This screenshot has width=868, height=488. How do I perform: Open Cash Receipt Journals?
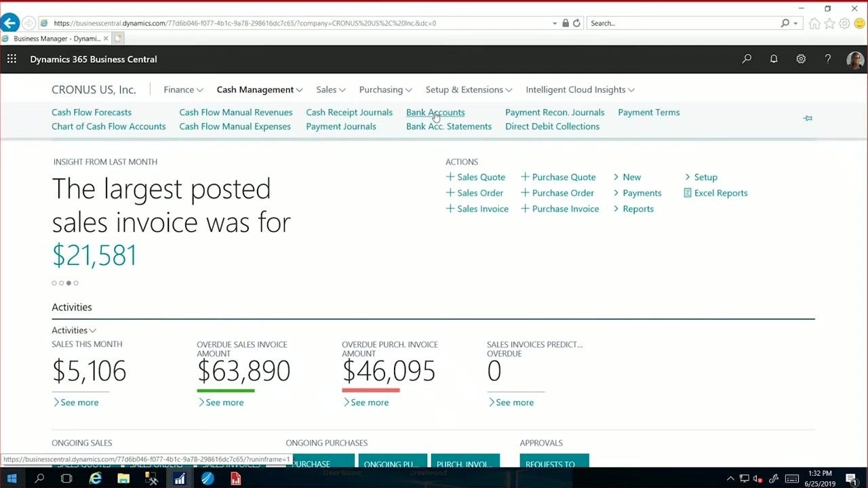click(x=349, y=113)
